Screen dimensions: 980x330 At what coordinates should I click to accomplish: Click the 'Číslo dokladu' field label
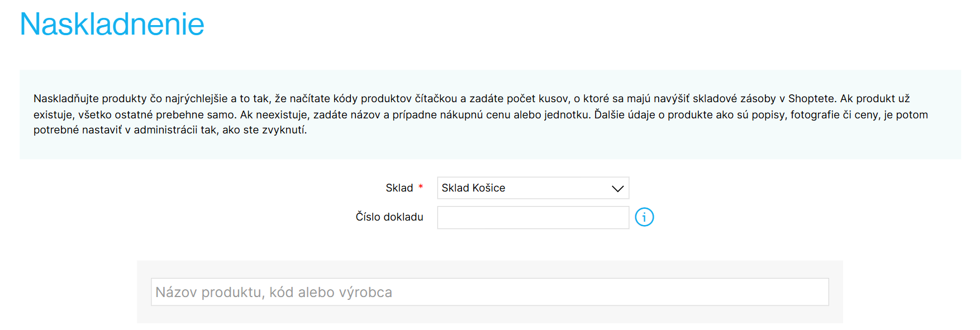389,217
